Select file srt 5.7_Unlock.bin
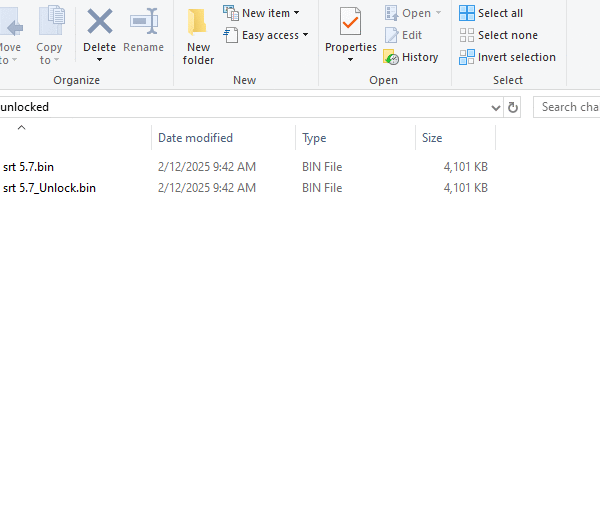600x528 pixels. coord(49,188)
